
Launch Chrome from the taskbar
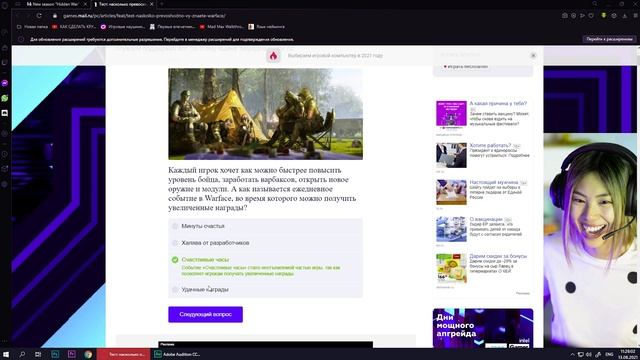click(x=88, y=354)
